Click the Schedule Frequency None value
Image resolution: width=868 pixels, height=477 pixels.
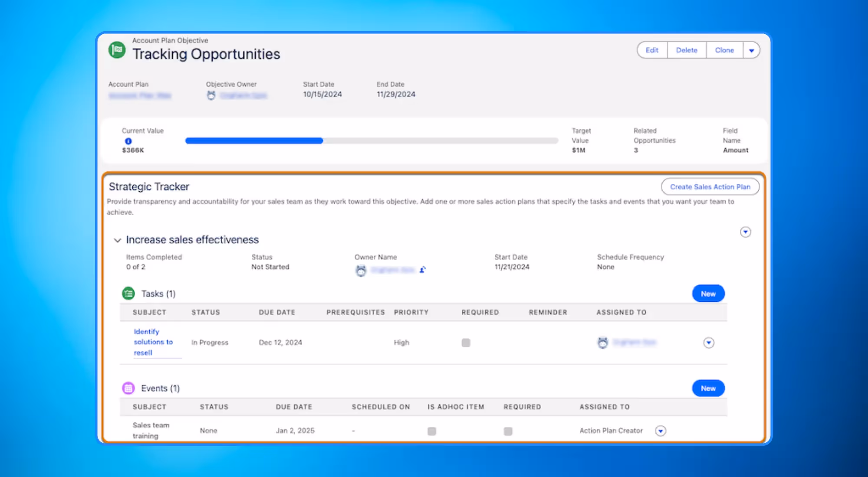(x=605, y=267)
